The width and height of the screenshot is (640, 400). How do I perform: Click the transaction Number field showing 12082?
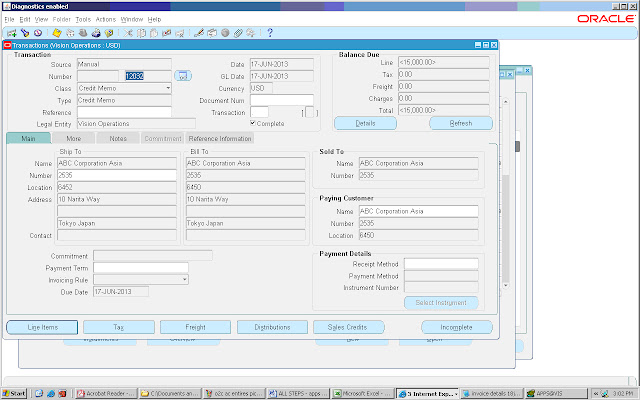(148, 76)
